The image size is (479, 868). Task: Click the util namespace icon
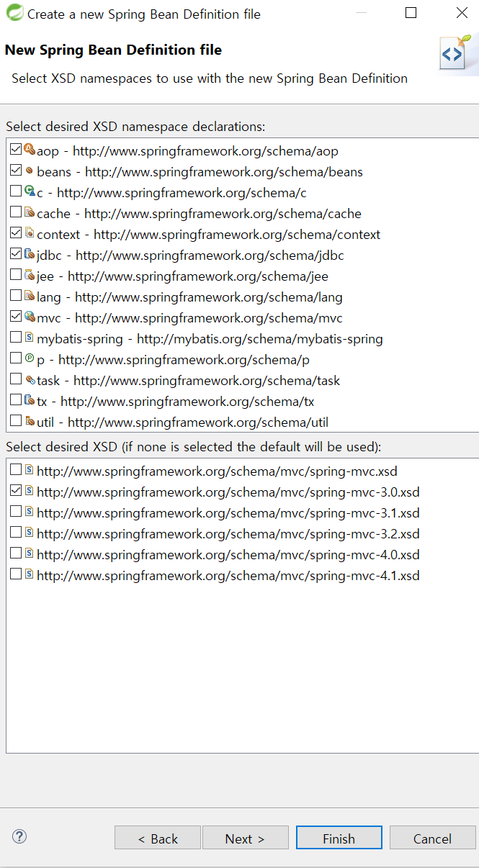click(x=30, y=422)
